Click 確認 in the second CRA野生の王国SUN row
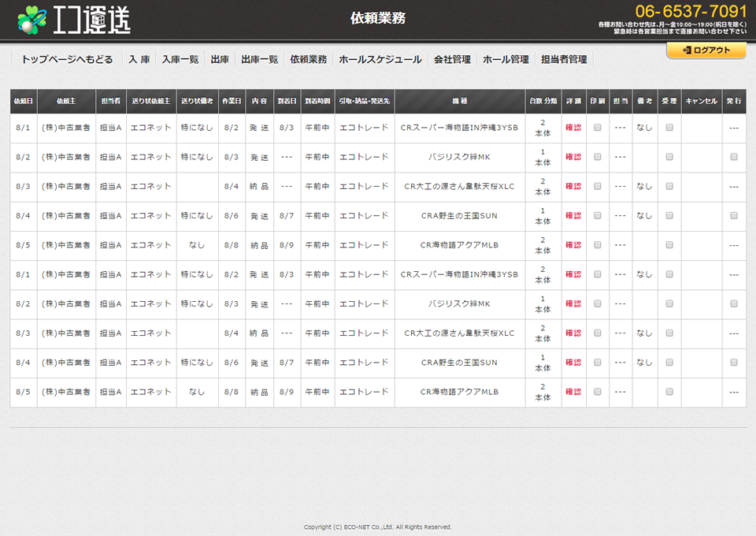The width and height of the screenshot is (756, 536). tap(573, 363)
